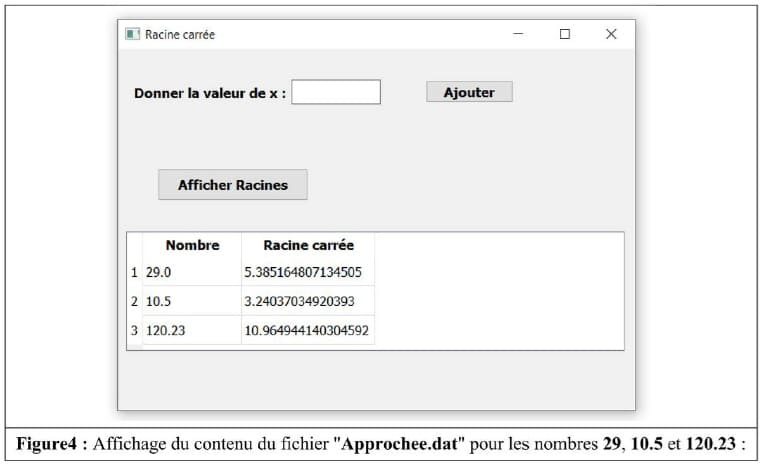Screen dimensions: 764x469
Task: Click the Racine carrée title bar text
Action: tap(180, 34)
